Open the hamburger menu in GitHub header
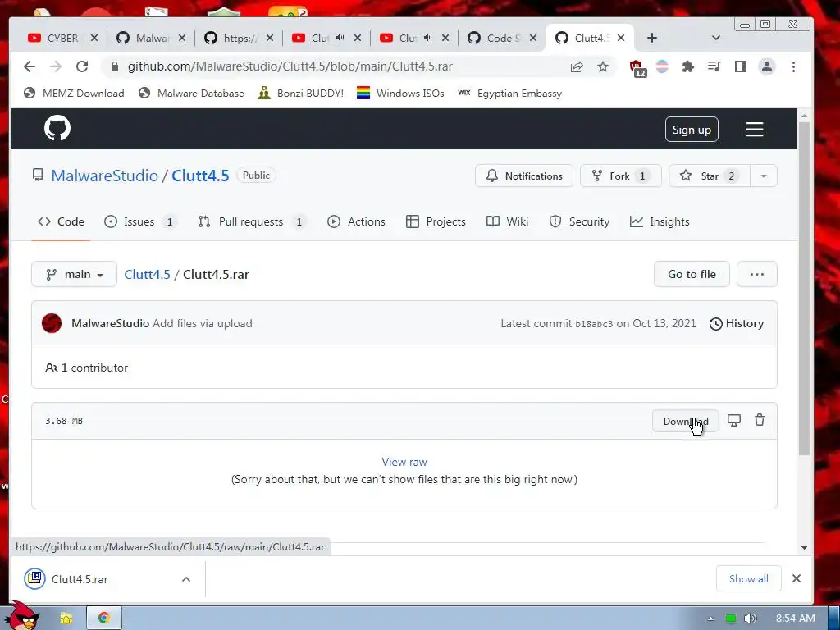The width and height of the screenshot is (840, 630). coord(755,129)
